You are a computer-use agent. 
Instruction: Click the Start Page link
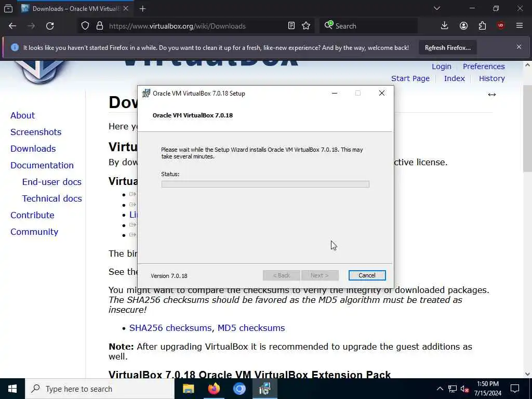point(410,78)
